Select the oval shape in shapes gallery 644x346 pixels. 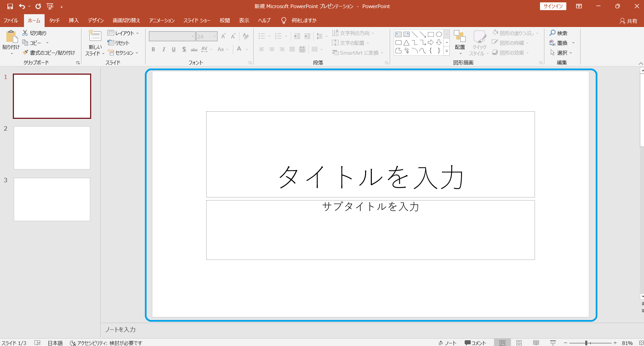click(x=439, y=34)
